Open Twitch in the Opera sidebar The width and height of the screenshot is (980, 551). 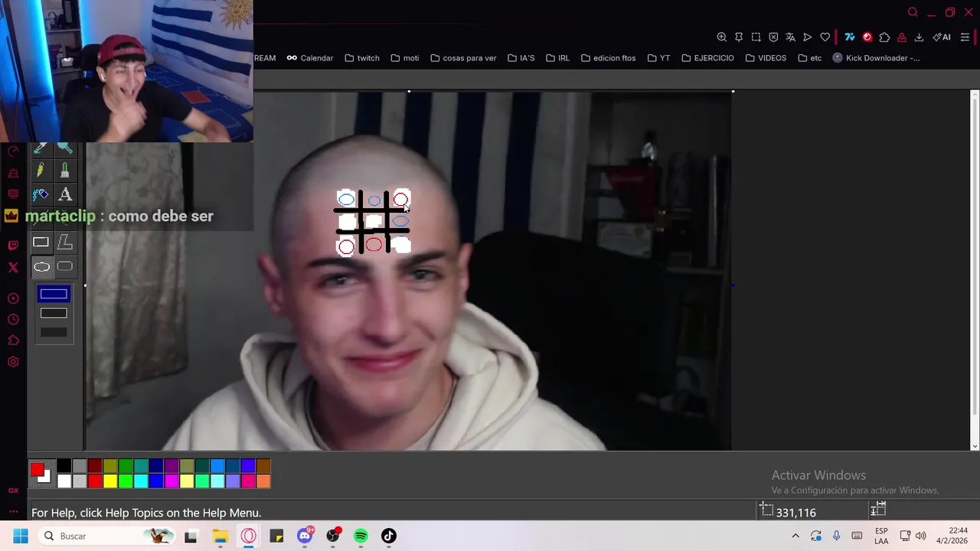(13, 246)
